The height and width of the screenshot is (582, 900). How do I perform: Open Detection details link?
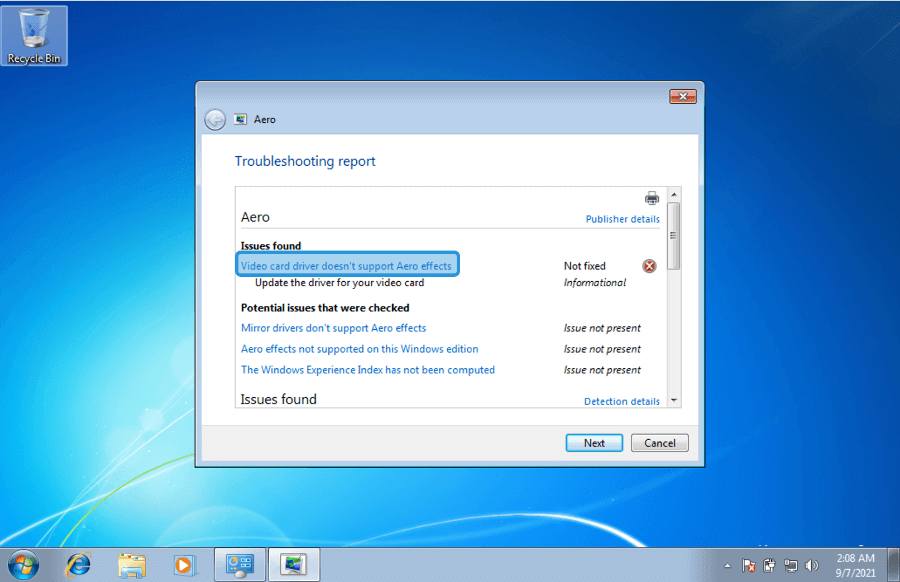click(622, 401)
